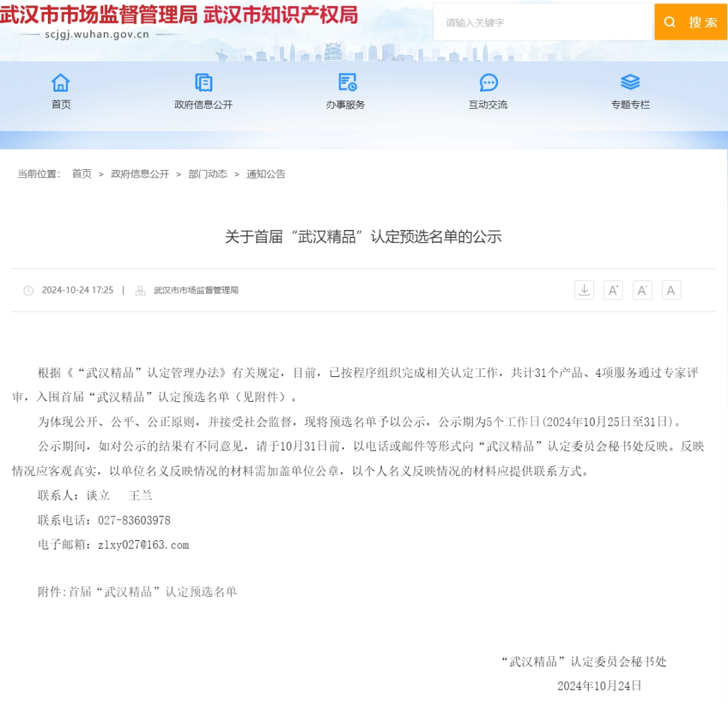This screenshot has height=704, width=728.
Task: Open the government information disclosure icon
Action: coord(204,82)
